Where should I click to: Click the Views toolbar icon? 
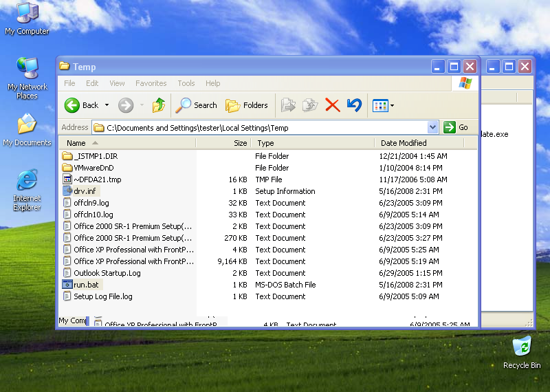(380, 105)
